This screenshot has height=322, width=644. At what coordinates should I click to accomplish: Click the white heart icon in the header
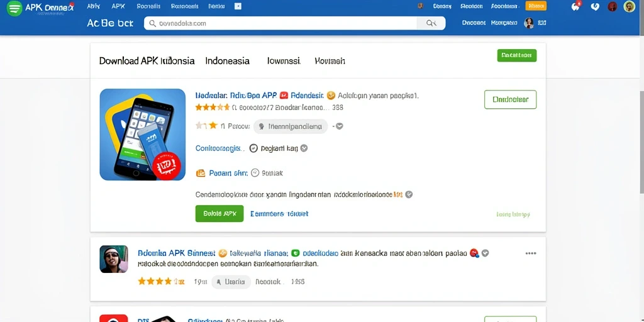click(x=594, y=6)
